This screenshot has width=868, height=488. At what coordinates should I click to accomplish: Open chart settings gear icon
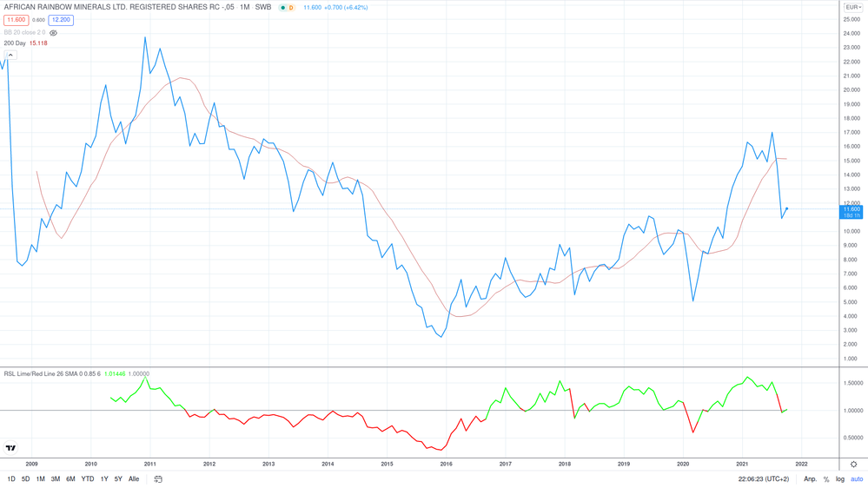click(853, 465)
